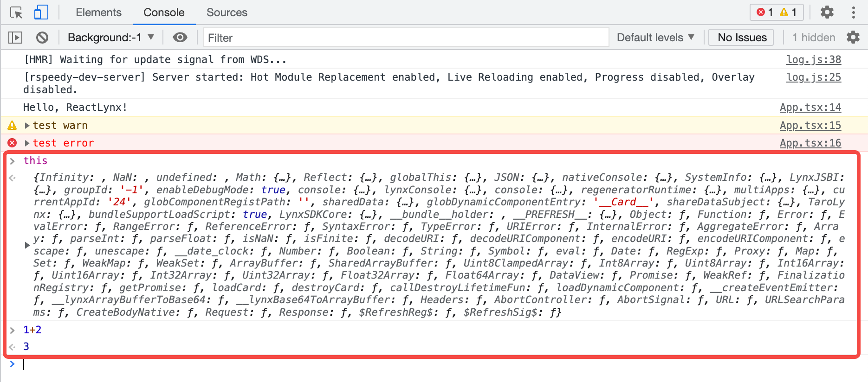Switch to the Elements tab
This screenshot has width=868, height=382.
[x=98, y=13]
